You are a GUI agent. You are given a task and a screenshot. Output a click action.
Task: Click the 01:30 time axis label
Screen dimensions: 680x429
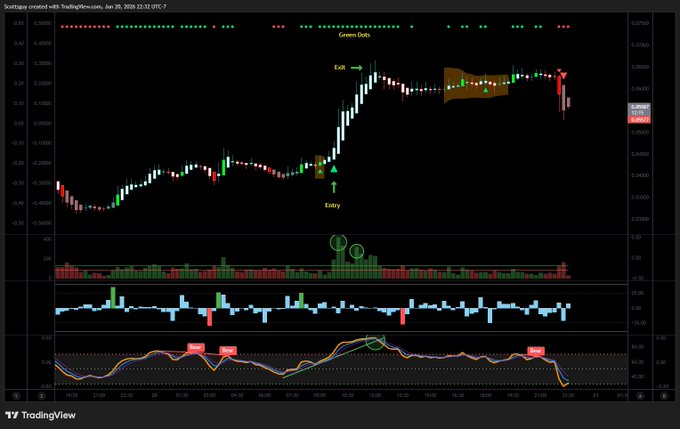(x=182, y=396)
